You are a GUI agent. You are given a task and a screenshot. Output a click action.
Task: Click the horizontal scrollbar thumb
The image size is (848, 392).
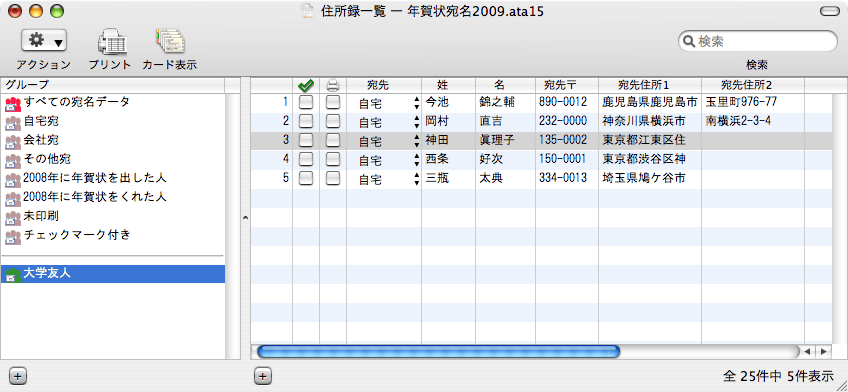[438, 352]
